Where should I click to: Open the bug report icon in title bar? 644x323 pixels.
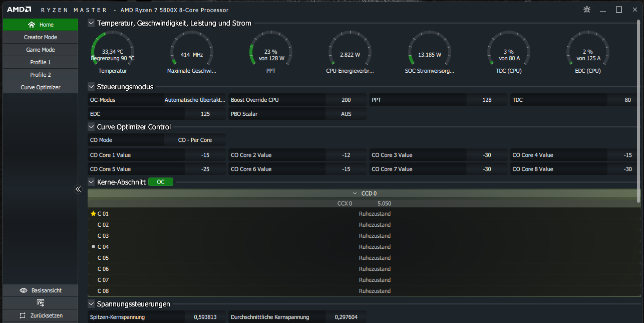pyautogui.click(x=587, y=10)
